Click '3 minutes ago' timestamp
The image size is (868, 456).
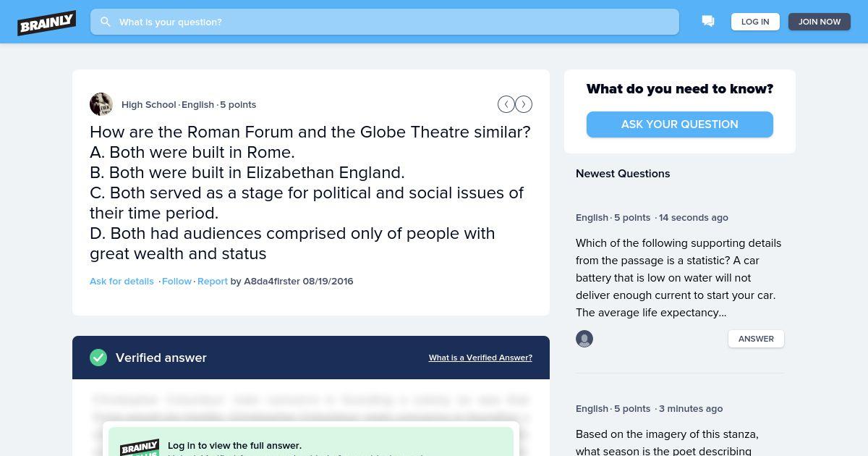click(691, 408)
